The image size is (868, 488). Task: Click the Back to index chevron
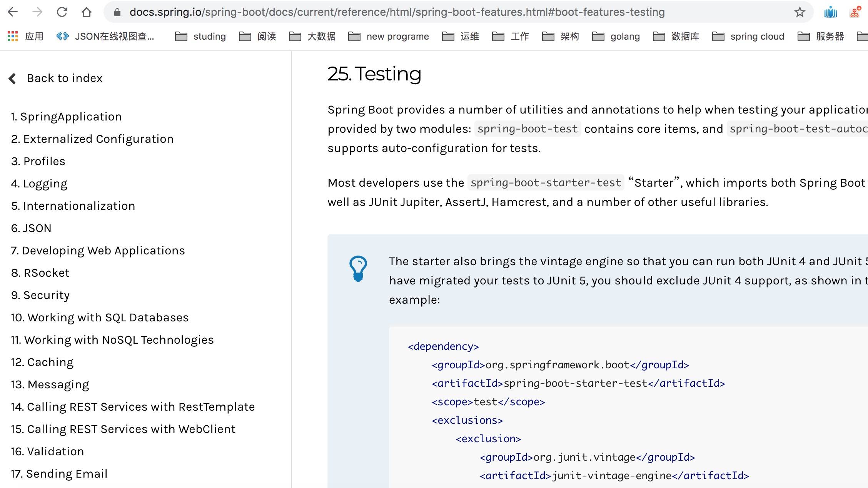tap(13, 78)
